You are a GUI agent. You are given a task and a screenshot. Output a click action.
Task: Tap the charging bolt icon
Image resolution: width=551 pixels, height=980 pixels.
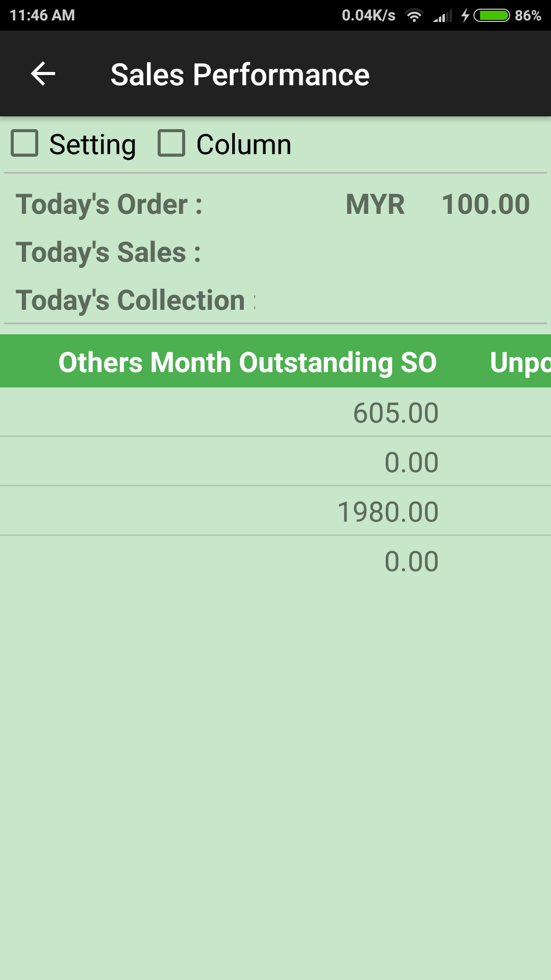tap(465, 16)
